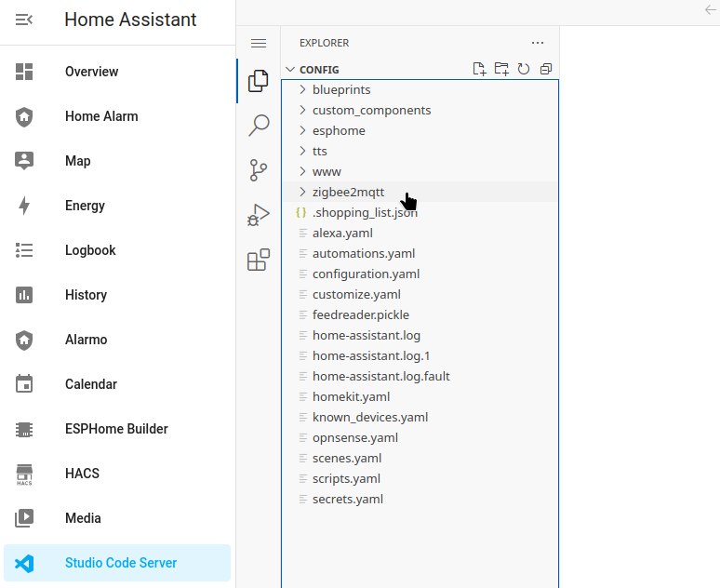Open the .shopping_list.json file

tap(420, 213)
